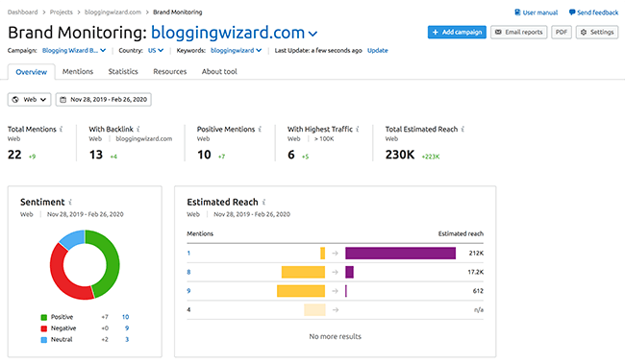Click info icon next to With Backlink

click(138, 129)
